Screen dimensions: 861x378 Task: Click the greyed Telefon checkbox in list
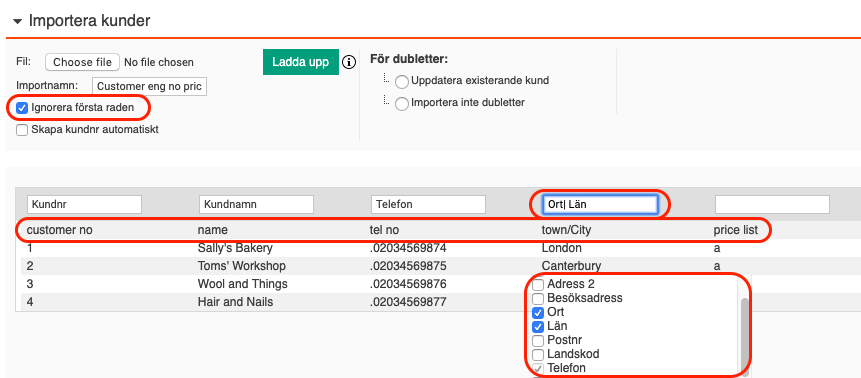539,368
